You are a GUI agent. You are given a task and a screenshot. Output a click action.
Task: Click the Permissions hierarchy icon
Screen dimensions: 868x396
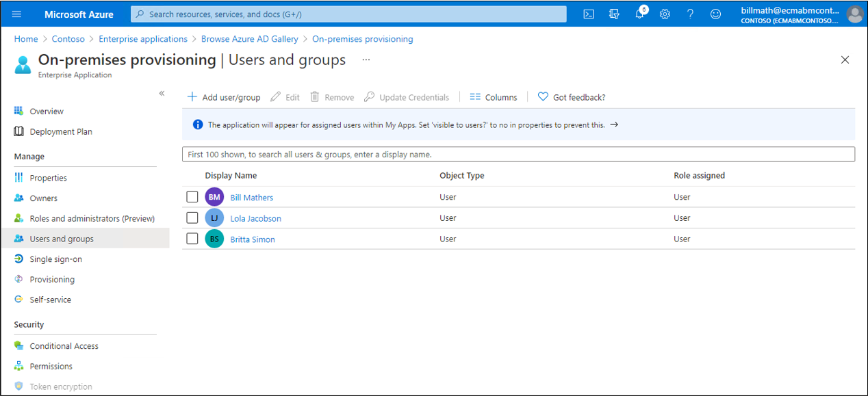pyautogui.click(x=19, y=366)
